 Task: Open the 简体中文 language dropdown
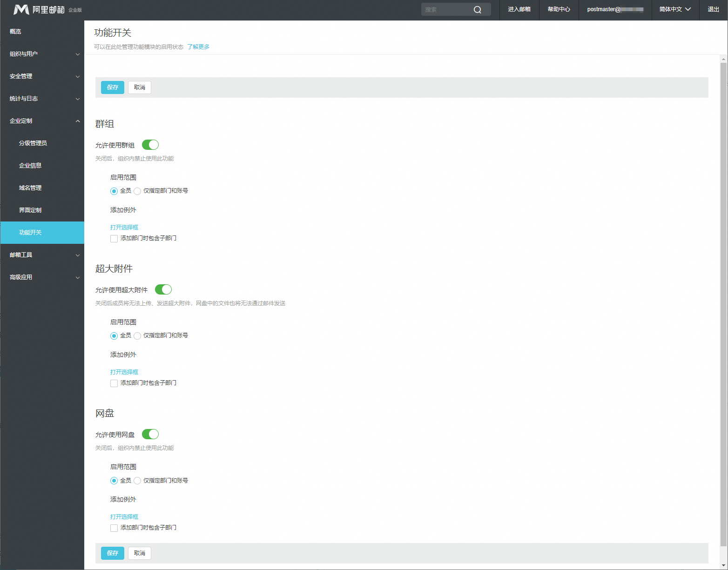pos(675,9)
